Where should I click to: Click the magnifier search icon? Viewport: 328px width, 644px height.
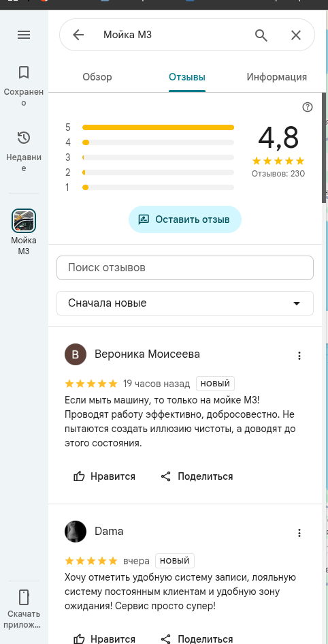point(261,35)
